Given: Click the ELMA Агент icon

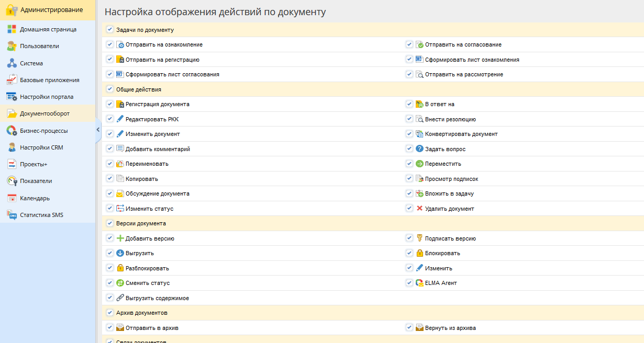Looking at the screenshot, I should click(x=419, y=283).
